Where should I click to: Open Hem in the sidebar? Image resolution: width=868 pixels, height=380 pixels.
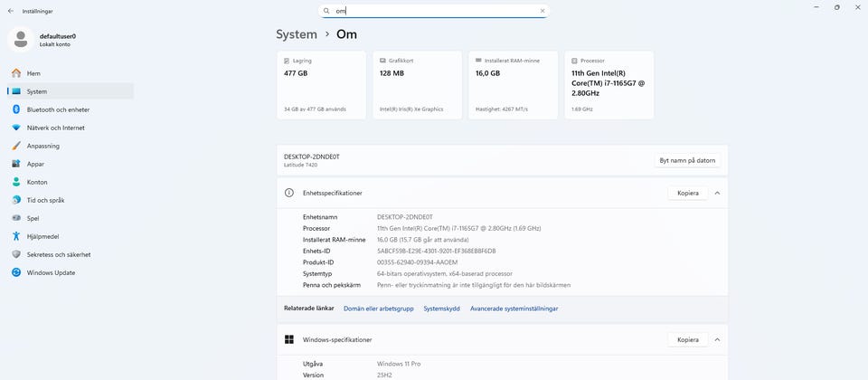[71, 73]
